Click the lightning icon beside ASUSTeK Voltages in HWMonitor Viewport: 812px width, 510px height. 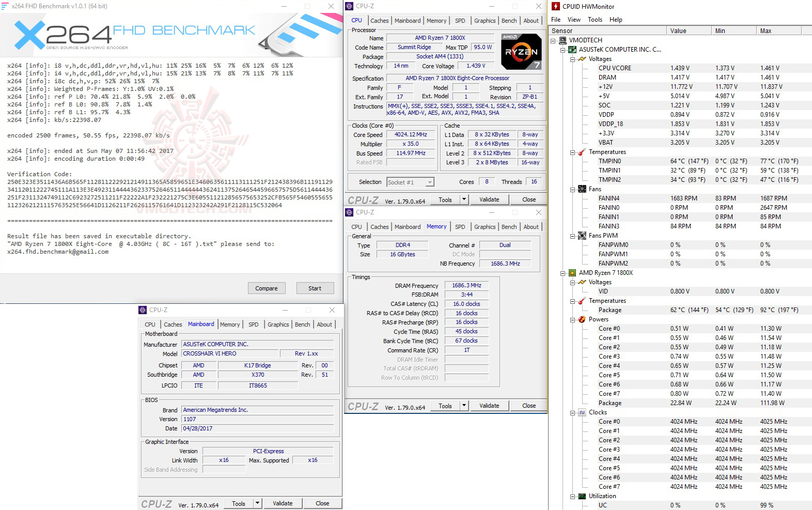pos(582,59)
